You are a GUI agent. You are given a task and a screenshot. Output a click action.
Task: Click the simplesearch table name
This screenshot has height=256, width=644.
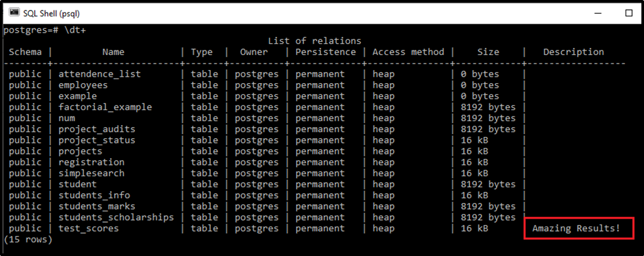point(91,173)
